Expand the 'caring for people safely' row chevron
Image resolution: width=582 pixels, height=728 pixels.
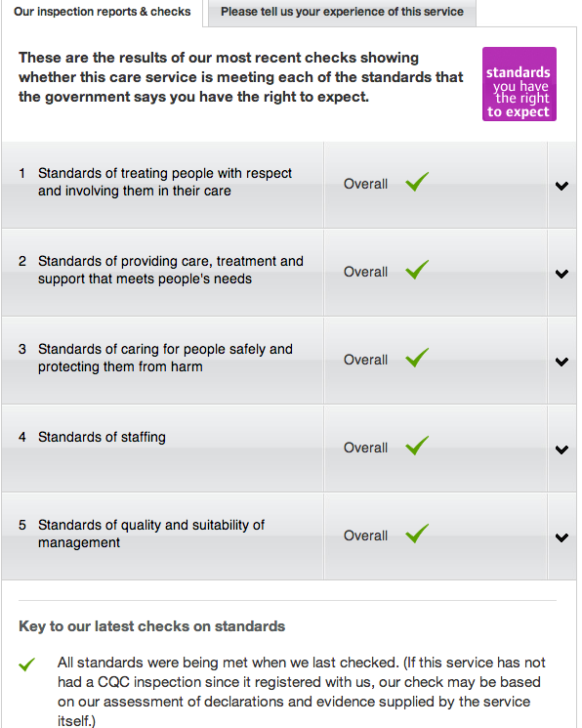(561, 362)
